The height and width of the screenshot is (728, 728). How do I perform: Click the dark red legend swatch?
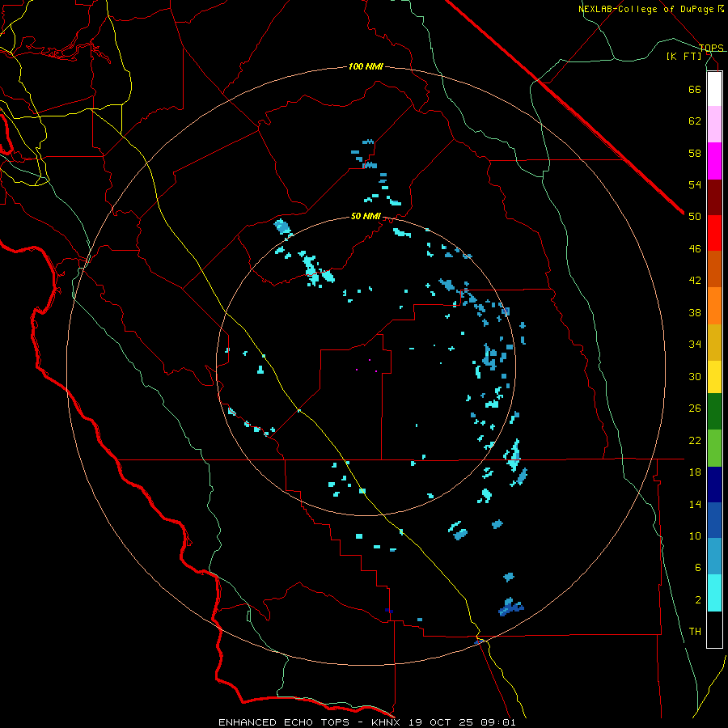coord(714,197)
